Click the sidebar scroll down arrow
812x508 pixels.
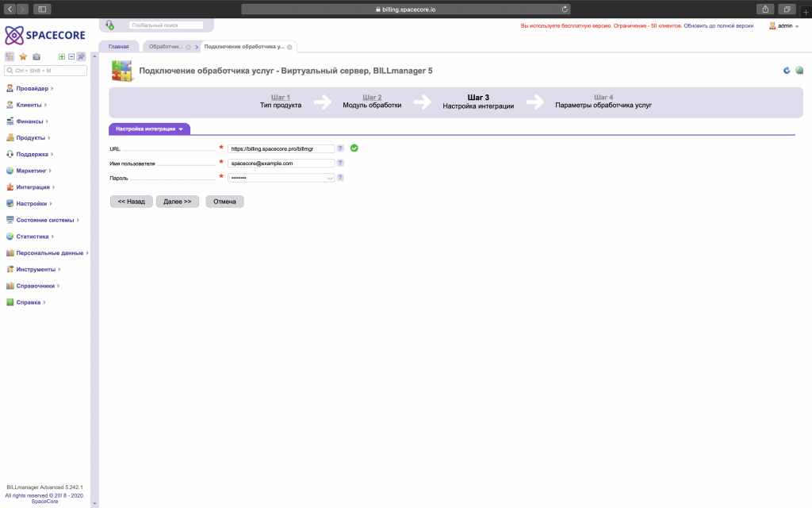pyautogui.click(x=94, y=502)
